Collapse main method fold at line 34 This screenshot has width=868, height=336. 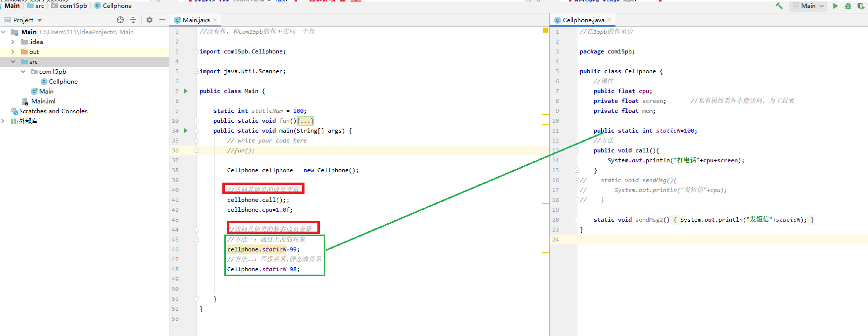(197, 131)
